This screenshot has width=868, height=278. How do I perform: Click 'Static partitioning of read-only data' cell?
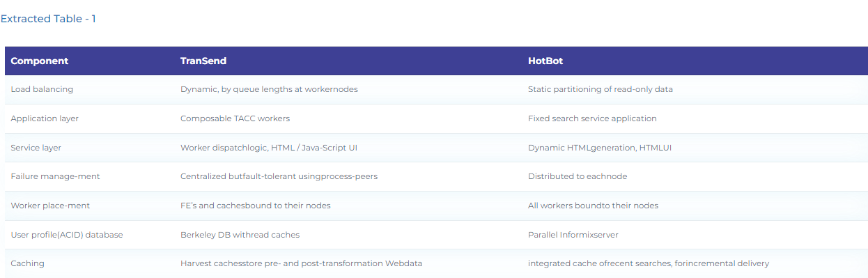pos(600,89)
